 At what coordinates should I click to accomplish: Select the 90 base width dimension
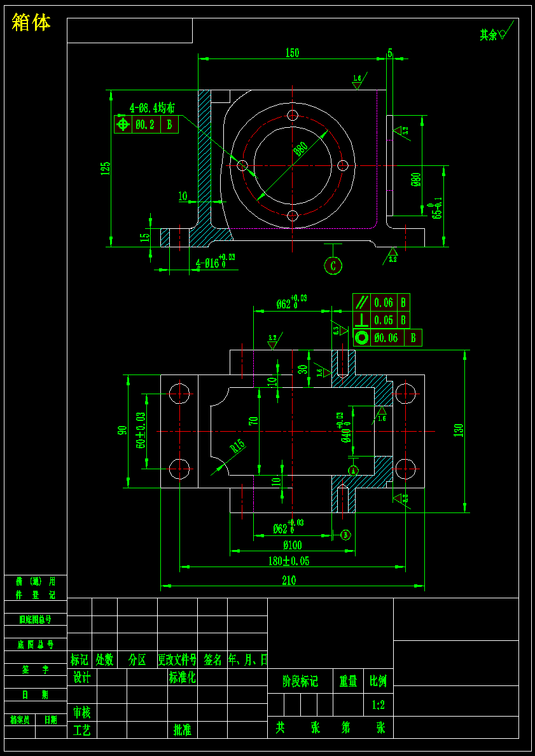click(123, 430)
